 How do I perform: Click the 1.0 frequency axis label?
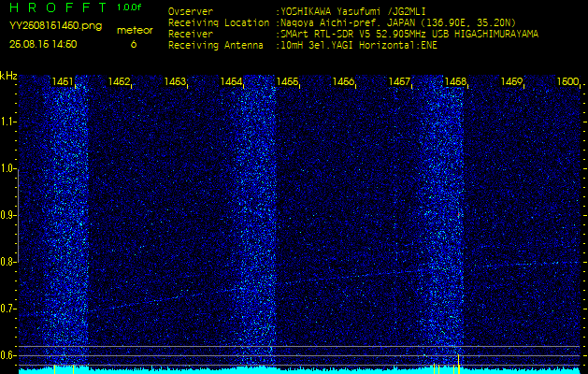click(7, 168)
